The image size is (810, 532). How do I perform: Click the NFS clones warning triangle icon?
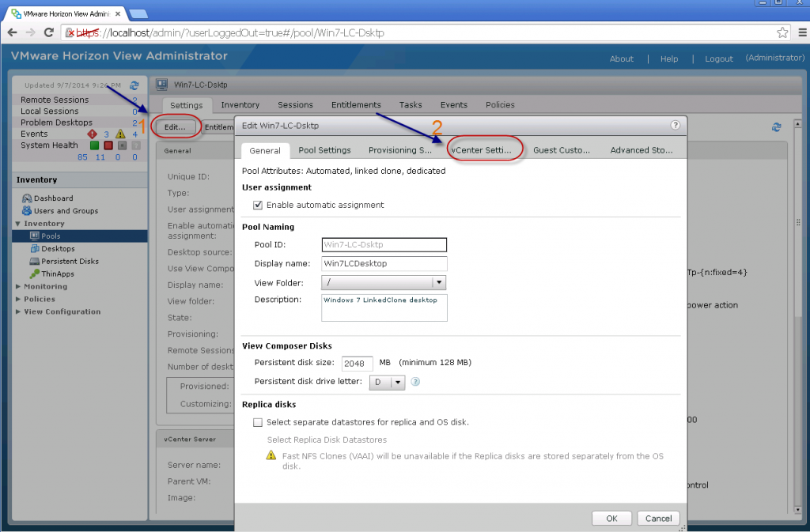tap(271, 455)
